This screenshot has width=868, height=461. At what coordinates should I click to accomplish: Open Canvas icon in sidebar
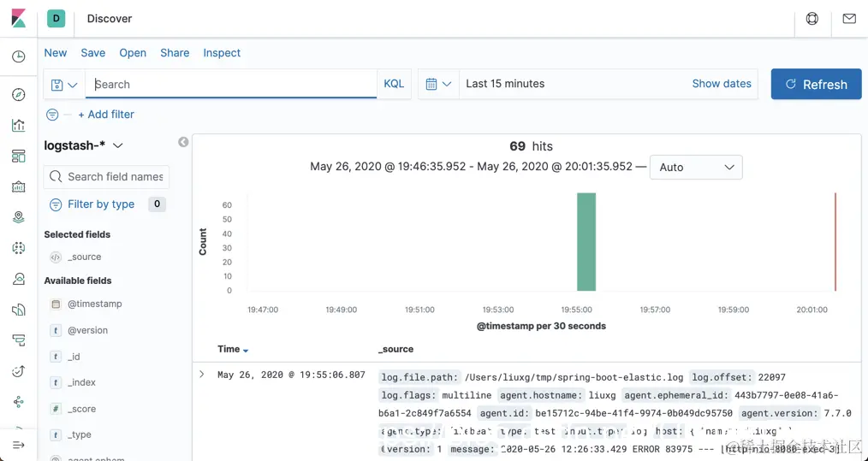tap(18, 186)
